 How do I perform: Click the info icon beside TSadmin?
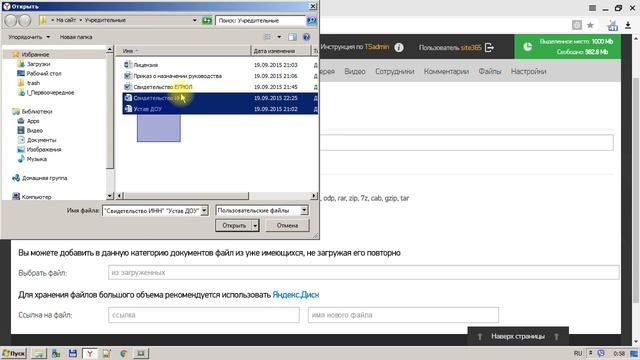399,47
